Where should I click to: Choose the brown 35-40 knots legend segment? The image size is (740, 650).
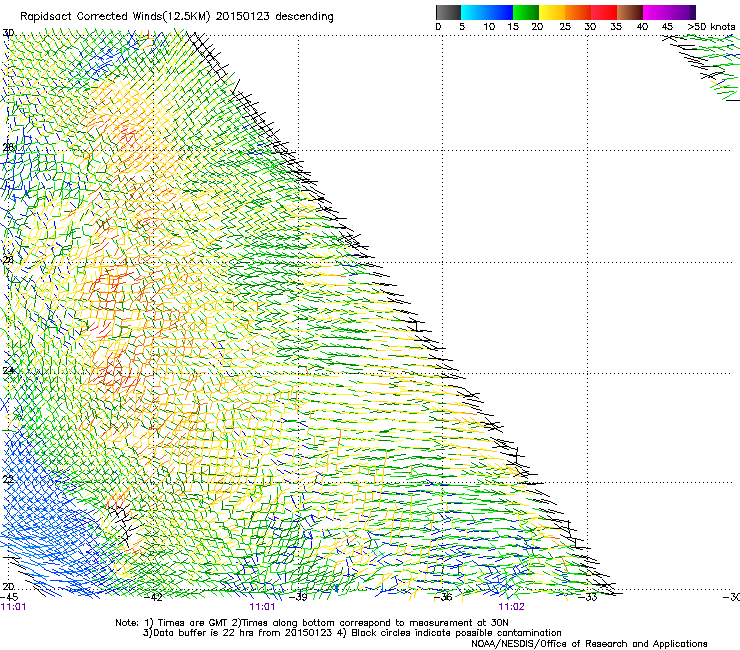[630, 12]
